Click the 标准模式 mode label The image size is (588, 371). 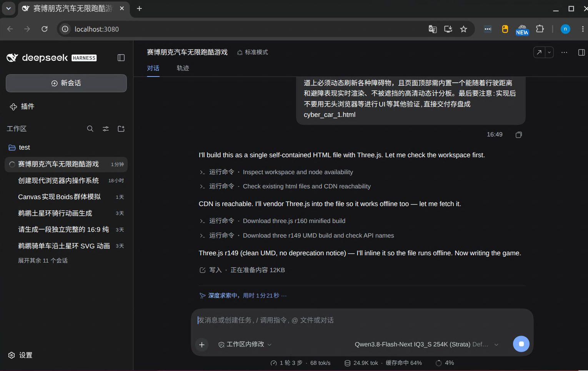[x=253, y=52]
